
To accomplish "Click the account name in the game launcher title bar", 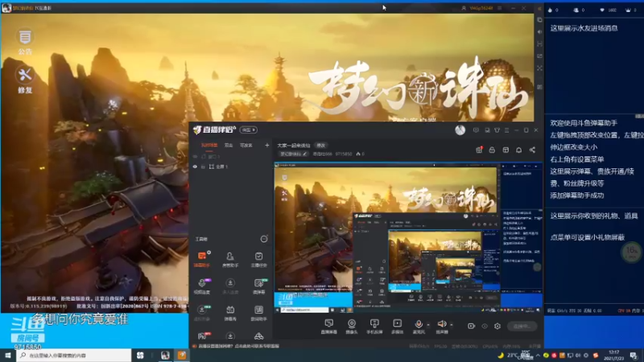I will click(481, 8).
